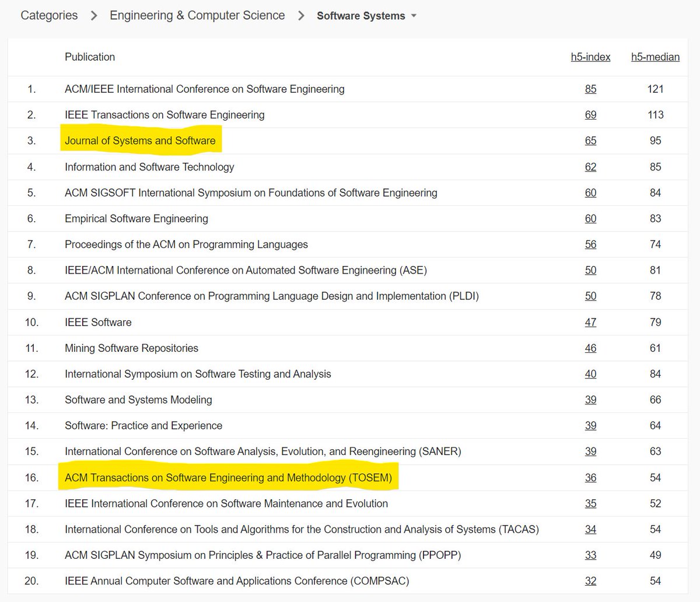Image resolution: width=700 pixels, height=602 pixels.
Task: Click the h5-median column header link
Action: point(655,57)
